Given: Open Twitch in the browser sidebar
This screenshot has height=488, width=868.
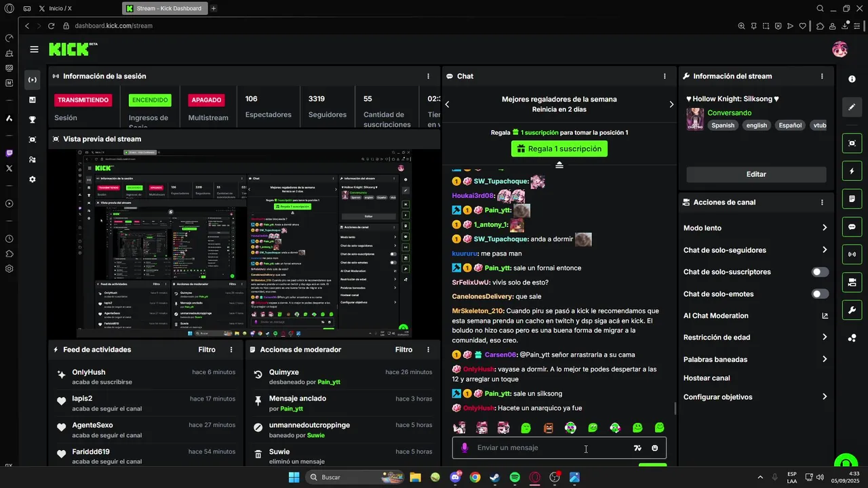Looking at the screenshot, I should click(9, 153).
